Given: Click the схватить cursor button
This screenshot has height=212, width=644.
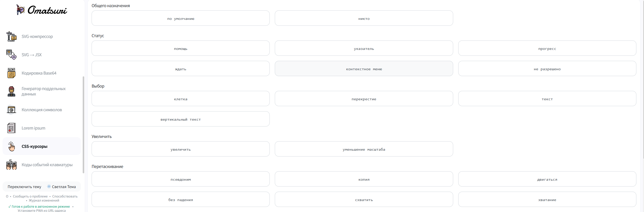Looking at the screenshot, I should tap(364, 199).
